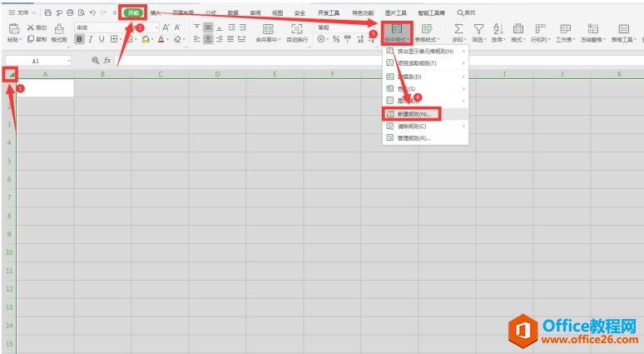
Task: Click the Name Box showing A1
Action: coord(37,61)
